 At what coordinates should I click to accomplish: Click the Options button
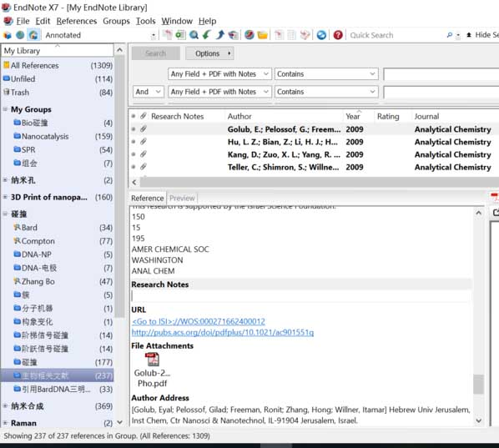tap(209, 53)
